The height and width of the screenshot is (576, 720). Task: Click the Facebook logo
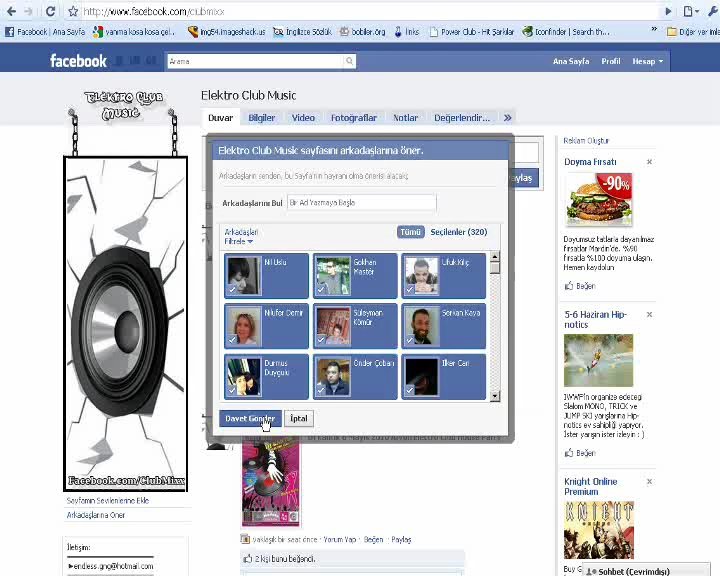[x=78, y=61]
